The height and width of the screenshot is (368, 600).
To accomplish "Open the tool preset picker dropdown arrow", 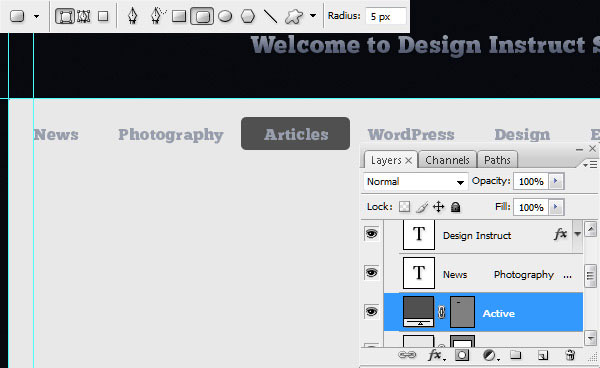I will (36, 16).
